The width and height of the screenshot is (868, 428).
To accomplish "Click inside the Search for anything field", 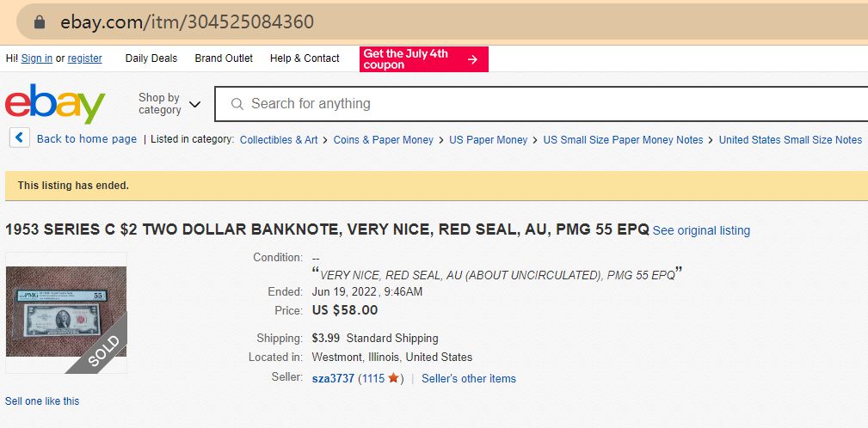I will (516, 104).
